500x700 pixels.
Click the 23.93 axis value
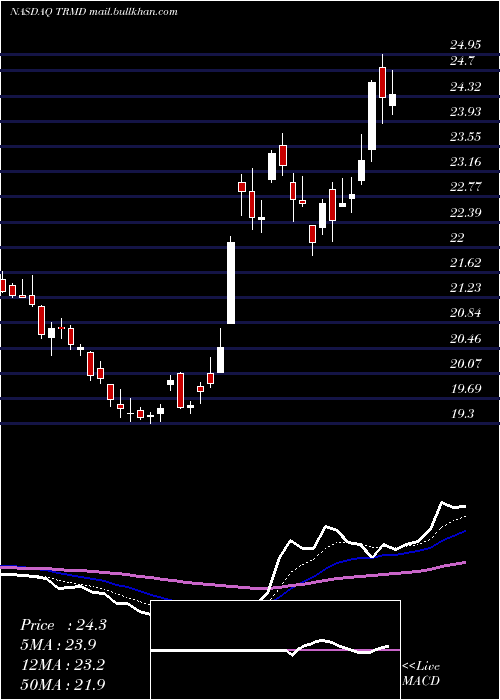tap(465, 112)
